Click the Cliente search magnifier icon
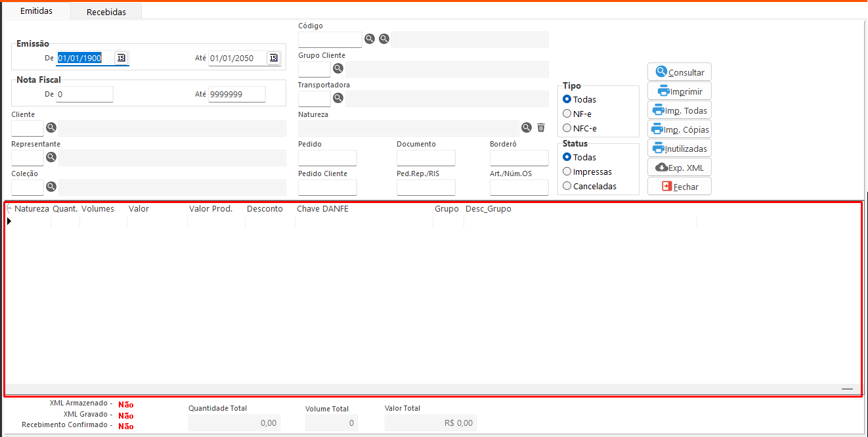The width and height of the screenshot is (868, 437). click(x=51, y=127)
